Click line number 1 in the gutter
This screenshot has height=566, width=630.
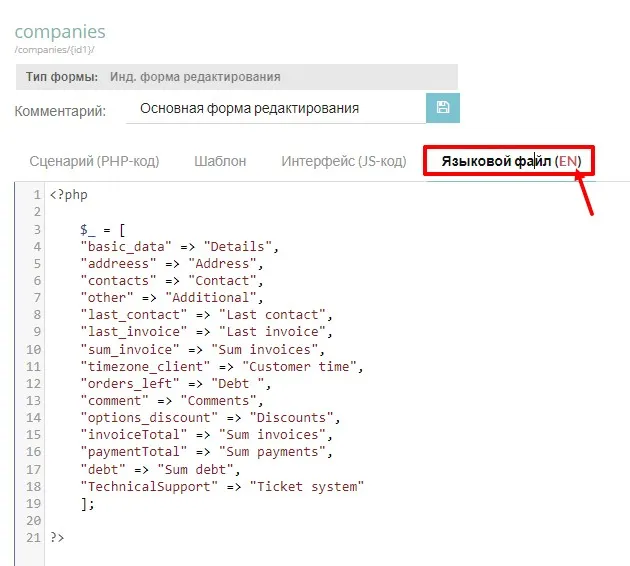point(37,194)
